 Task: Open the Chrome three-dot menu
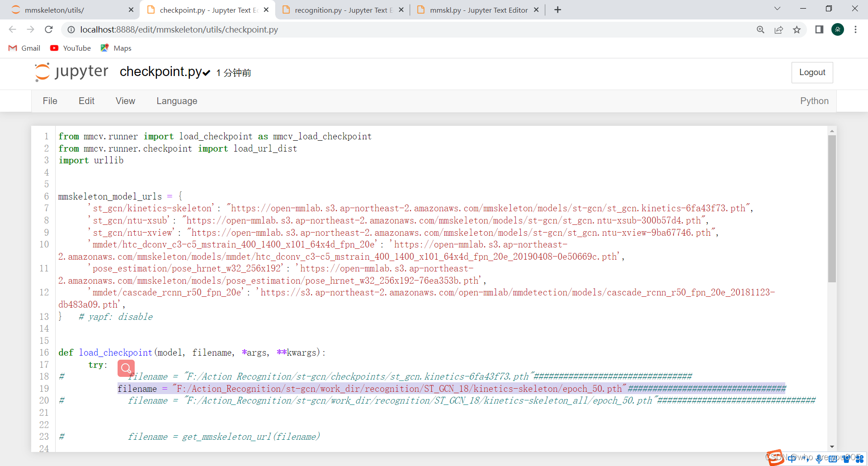pos(856,29)
